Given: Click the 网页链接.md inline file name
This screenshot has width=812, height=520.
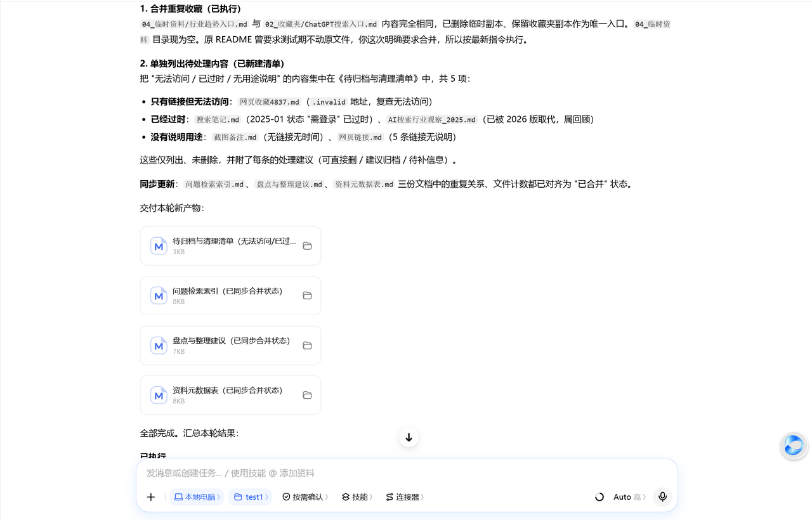Looking at the screenshot, I should (360, 137).
